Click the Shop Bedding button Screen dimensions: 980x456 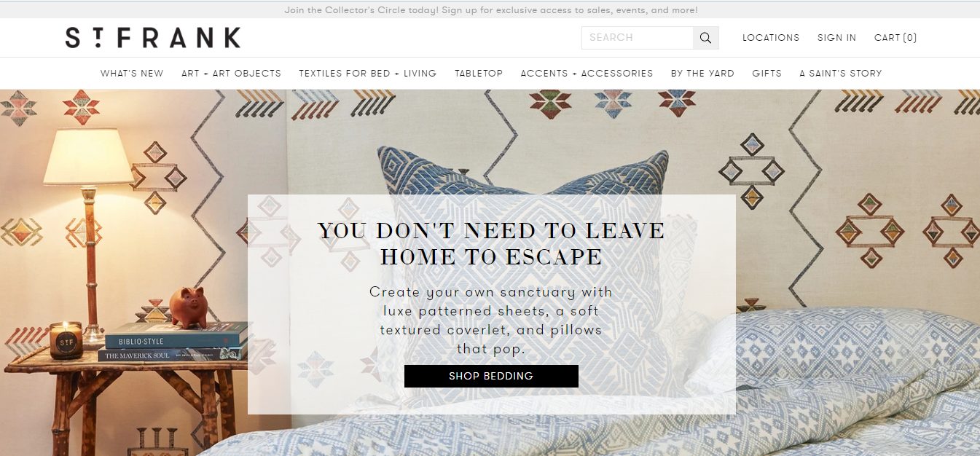(x=491, y=377)
